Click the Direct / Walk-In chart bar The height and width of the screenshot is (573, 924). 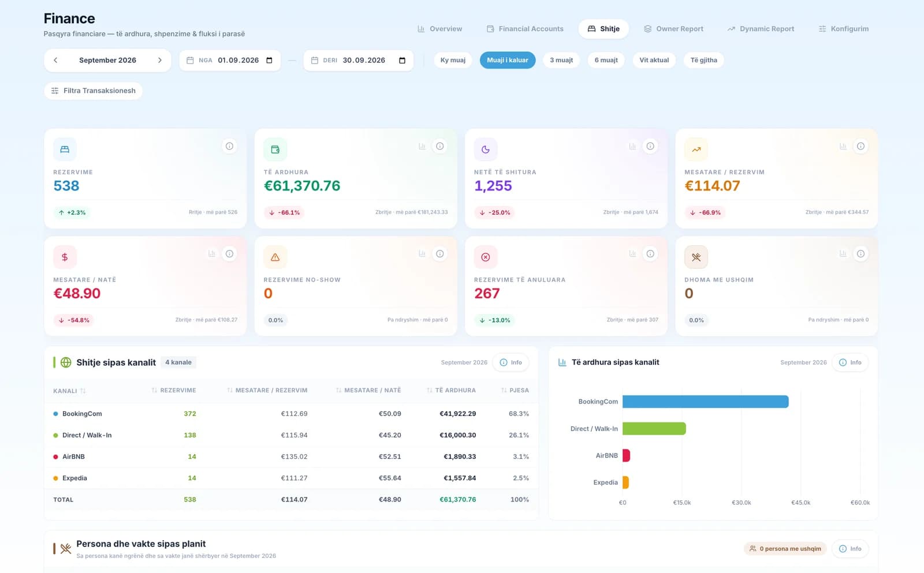coord(654,428)
